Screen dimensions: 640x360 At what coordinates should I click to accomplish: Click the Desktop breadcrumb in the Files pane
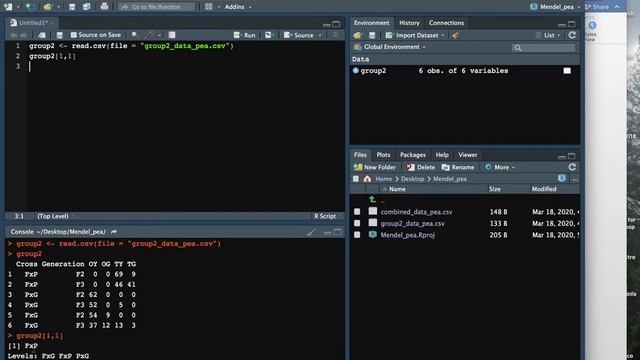pyautogui.click(x=412, y=179)
